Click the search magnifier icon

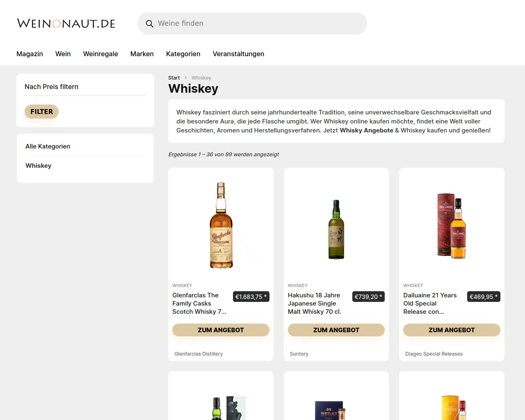pyautogui.click(x=150, y=24)
